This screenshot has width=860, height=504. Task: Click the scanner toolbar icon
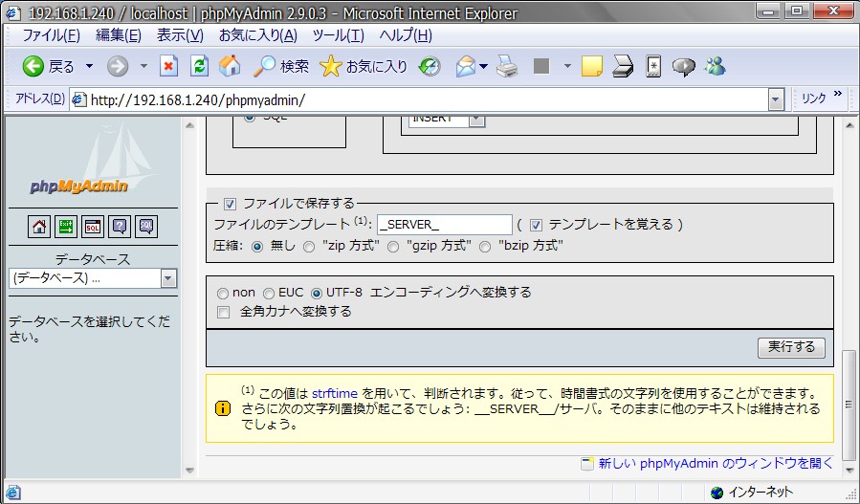click(623, 66)
